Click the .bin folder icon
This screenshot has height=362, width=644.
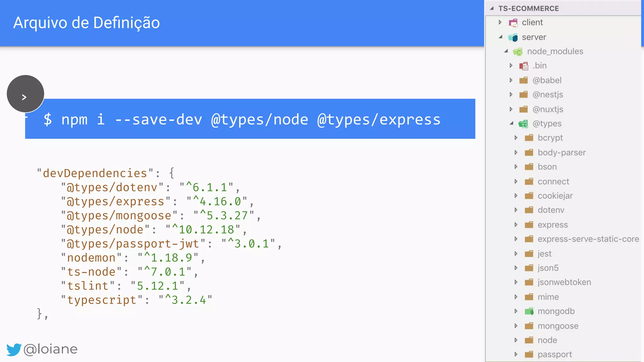(x=524, y=66)
